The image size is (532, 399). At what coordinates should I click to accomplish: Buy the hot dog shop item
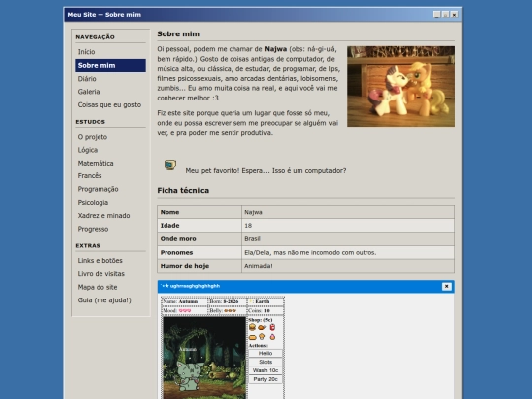252,337
